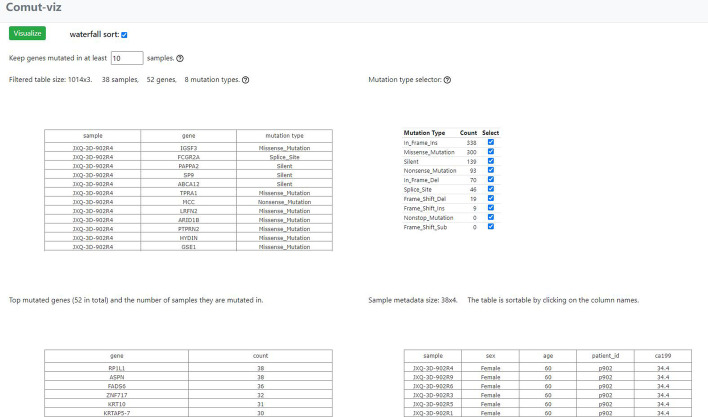This screenshot has width=708, height=417.
Task: Toggle the Silent mutation type checkbox
Action: point(490,161)
